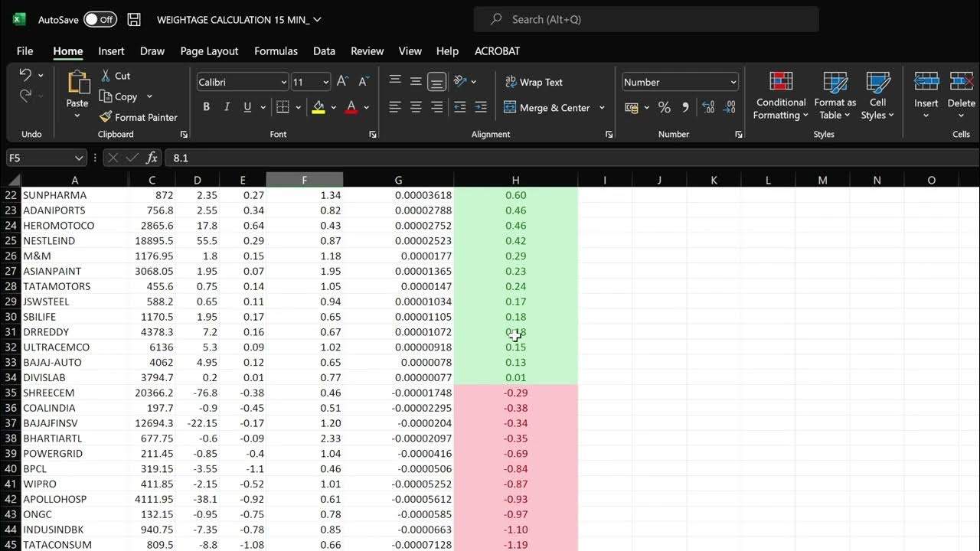Apply the yellow fill color
Viewport: 980px width, 551px height.
click(x=318, y=107)
